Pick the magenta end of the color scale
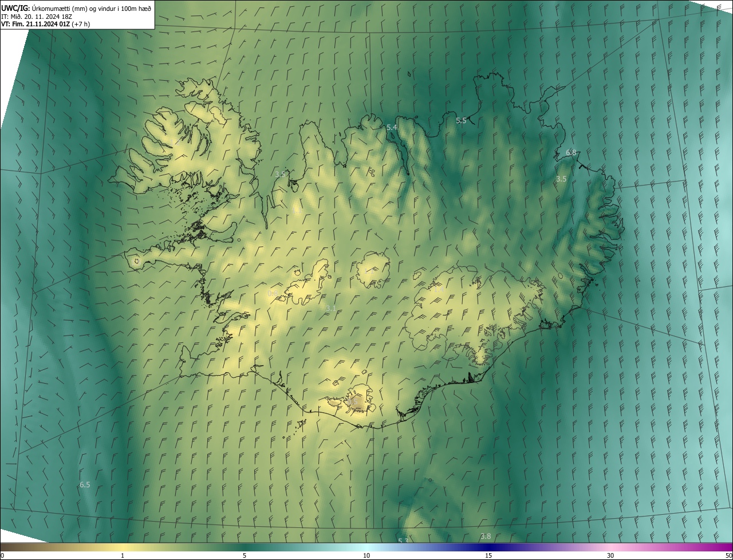 point(724,547)
